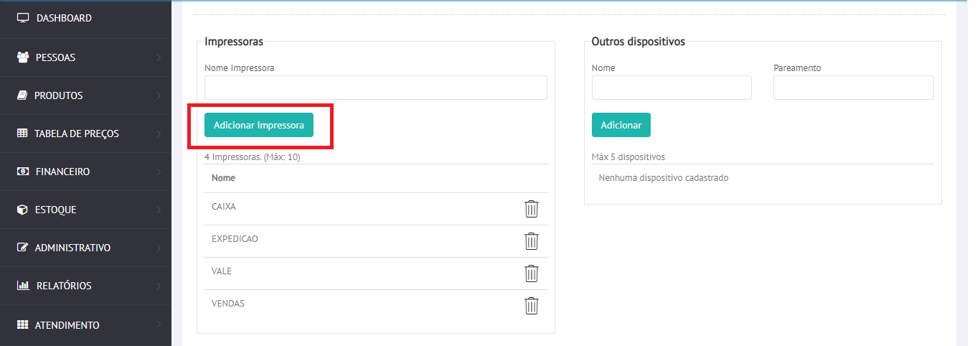Screen dimensions: 980x346
Task: Click the Estoque box icon
Action: pos(22,210)
